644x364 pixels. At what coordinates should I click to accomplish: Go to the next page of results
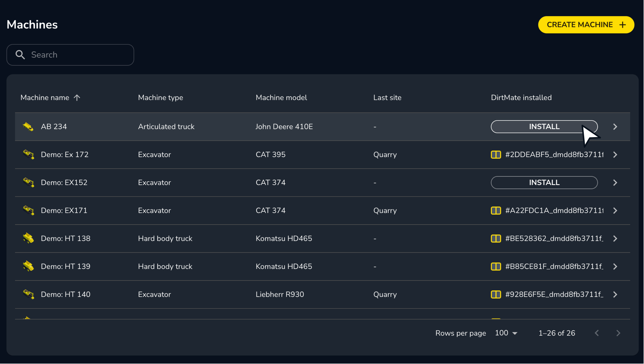(618, 333)
